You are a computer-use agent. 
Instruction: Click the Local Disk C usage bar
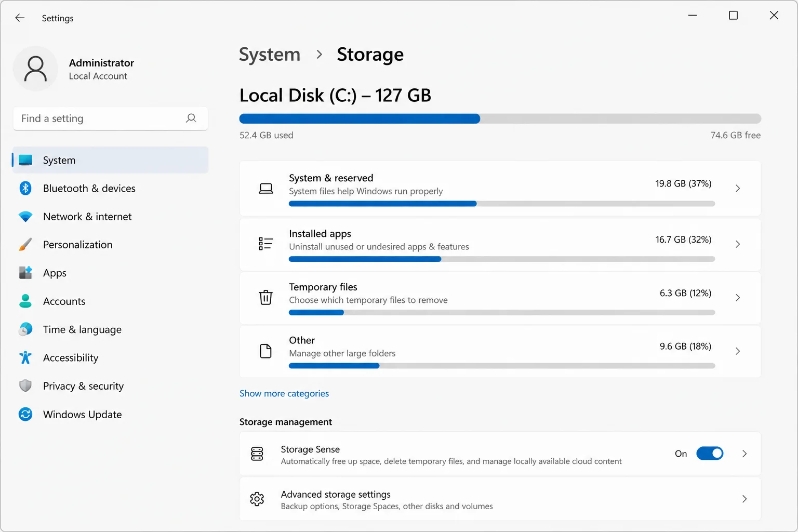point(500,118)
